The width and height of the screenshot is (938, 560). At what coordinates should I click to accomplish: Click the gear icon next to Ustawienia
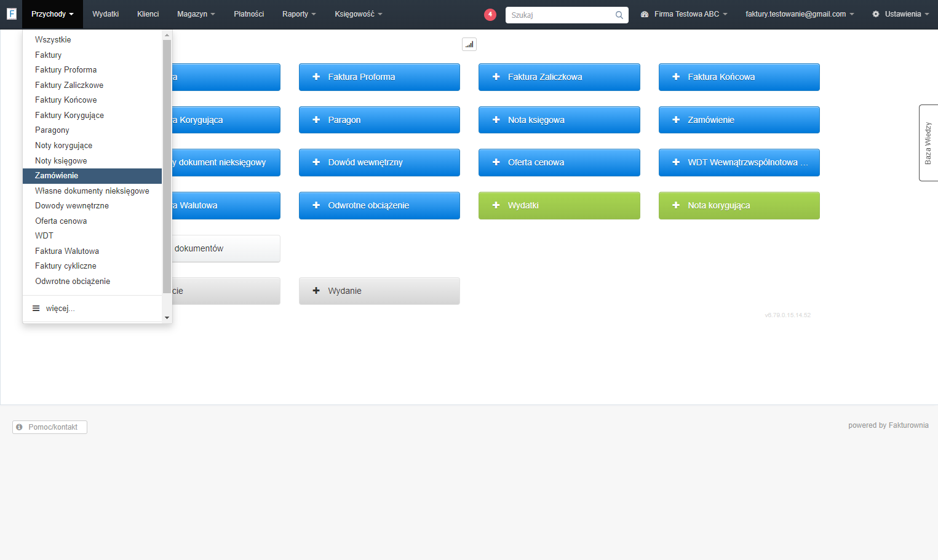coord(876,14)
